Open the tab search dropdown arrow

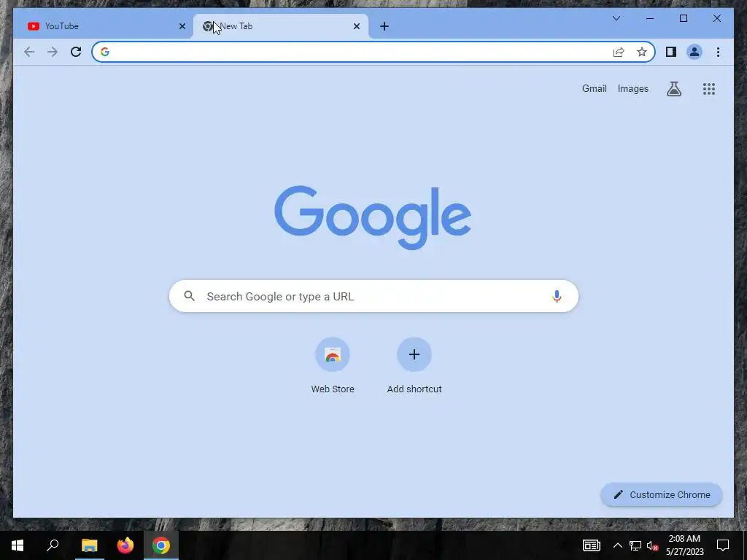pyautogui.click(x=616, y=18)
